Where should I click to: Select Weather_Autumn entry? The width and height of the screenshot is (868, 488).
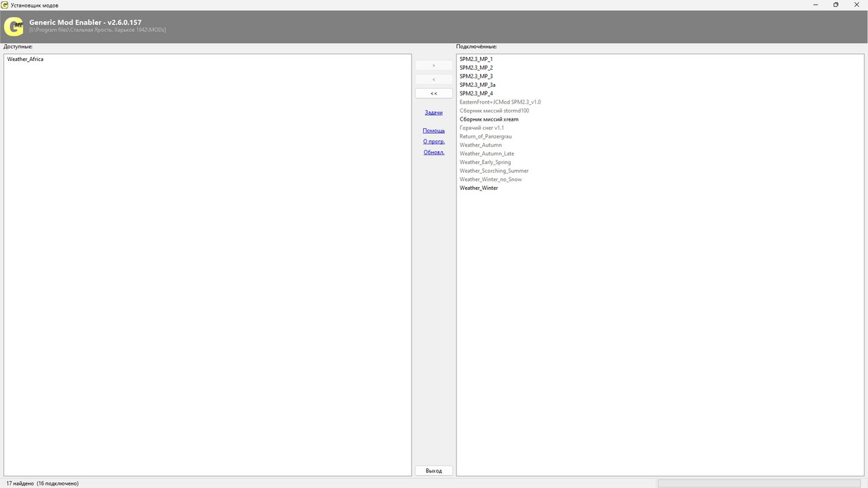click(x=481, y=145)
